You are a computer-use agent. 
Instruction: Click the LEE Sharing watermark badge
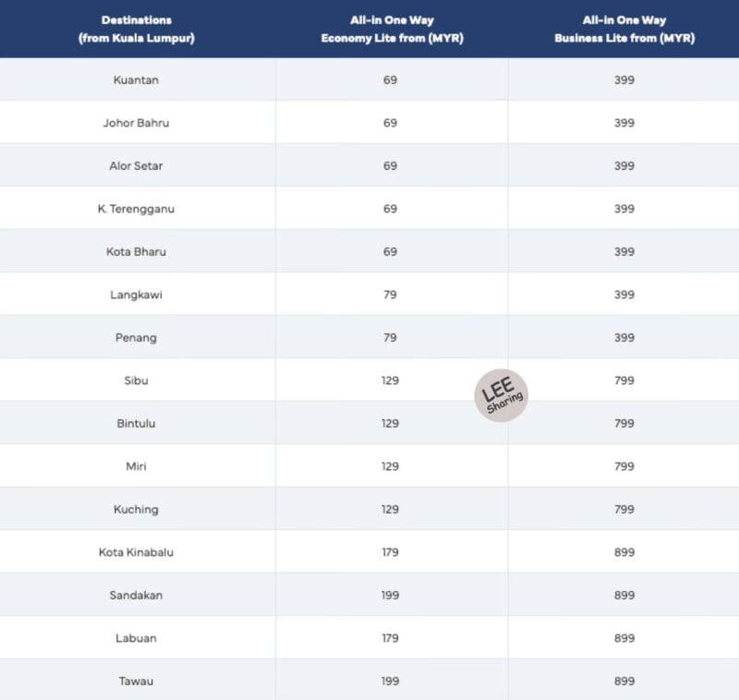(501, 395)
